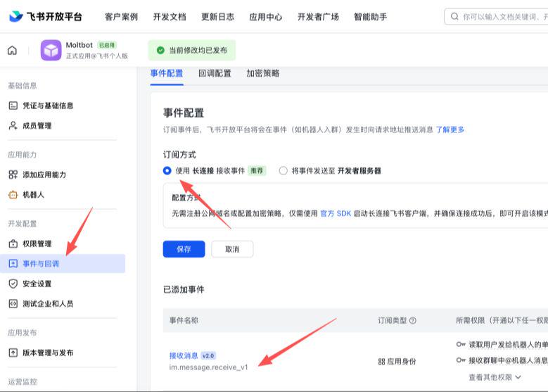Open 机器人 in sidebar
Screen dimensions: 548x392
click(33, 195)
